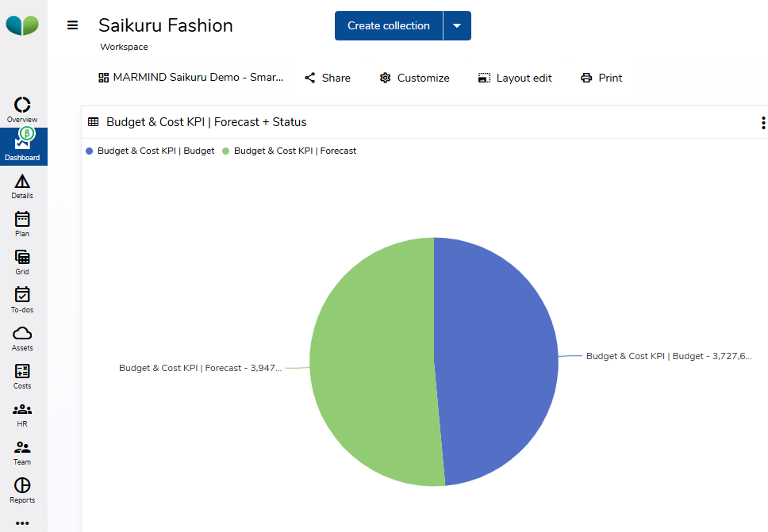Click the Create collection button
768x532 pixels.
pos(389,25)
